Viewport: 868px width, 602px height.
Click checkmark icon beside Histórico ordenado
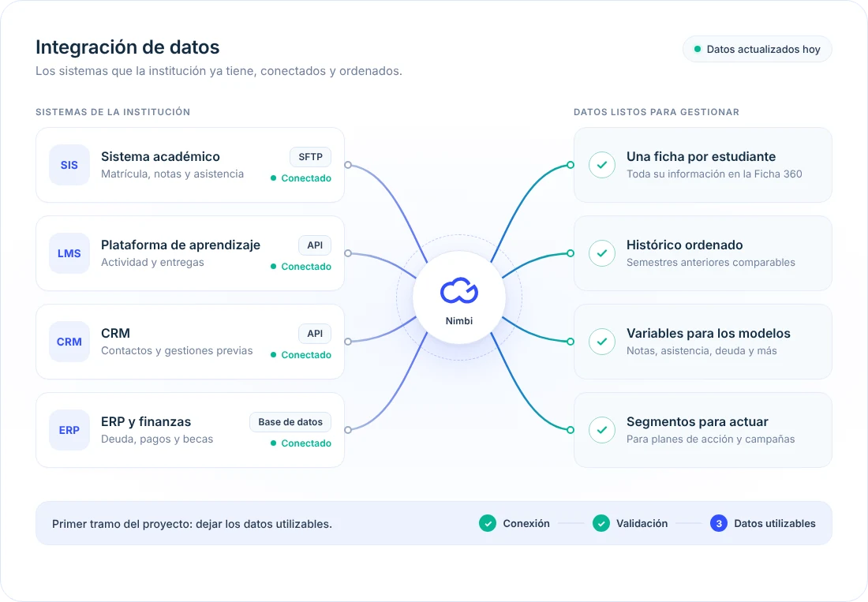(602, 253)
